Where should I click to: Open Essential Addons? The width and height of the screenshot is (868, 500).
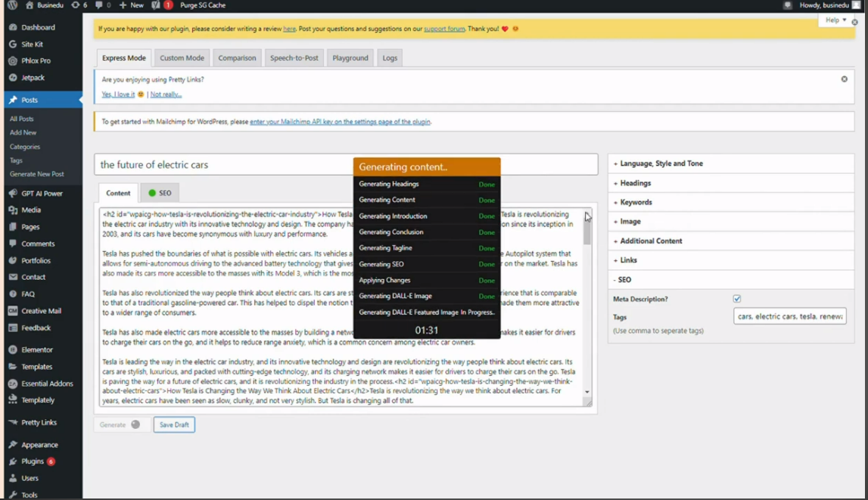47,384
